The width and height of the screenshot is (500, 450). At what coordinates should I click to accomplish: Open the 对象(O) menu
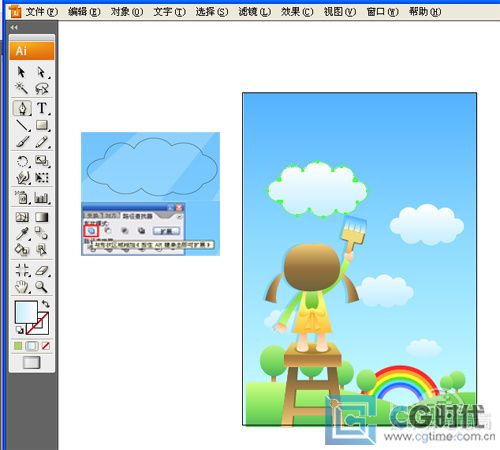[x=127, y=12]
